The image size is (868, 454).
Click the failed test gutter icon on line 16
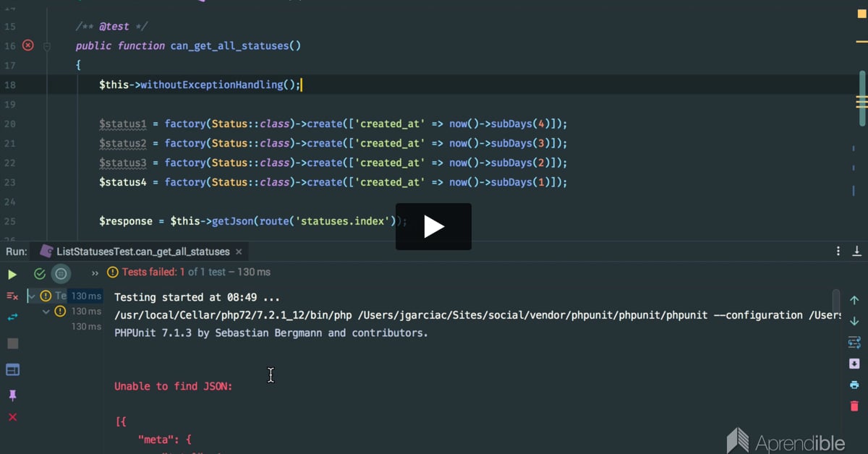pos(28,46)
